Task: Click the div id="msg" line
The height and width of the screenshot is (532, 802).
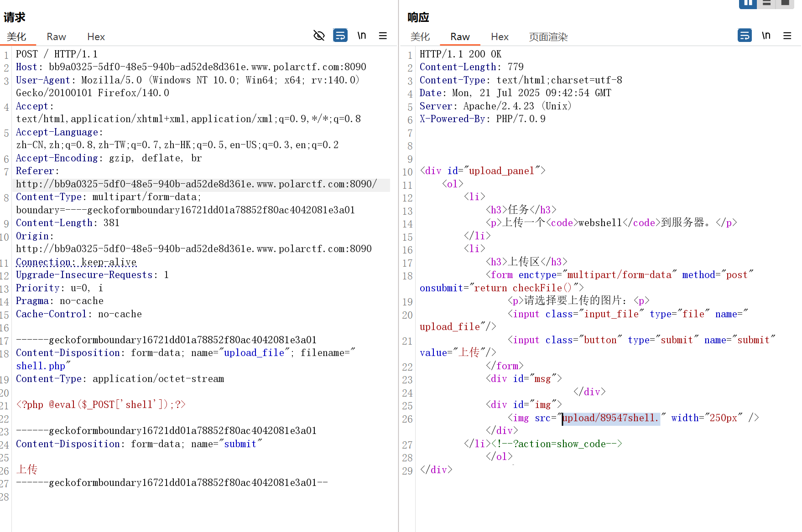Action: coord(524,379)
